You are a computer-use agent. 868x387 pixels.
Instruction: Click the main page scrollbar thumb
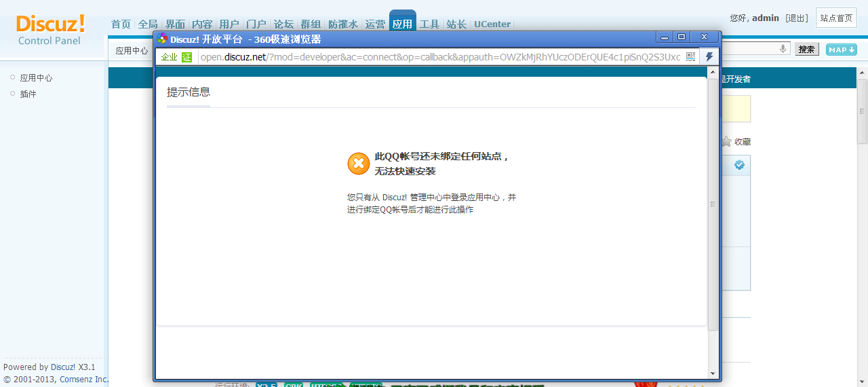(863, 111)
